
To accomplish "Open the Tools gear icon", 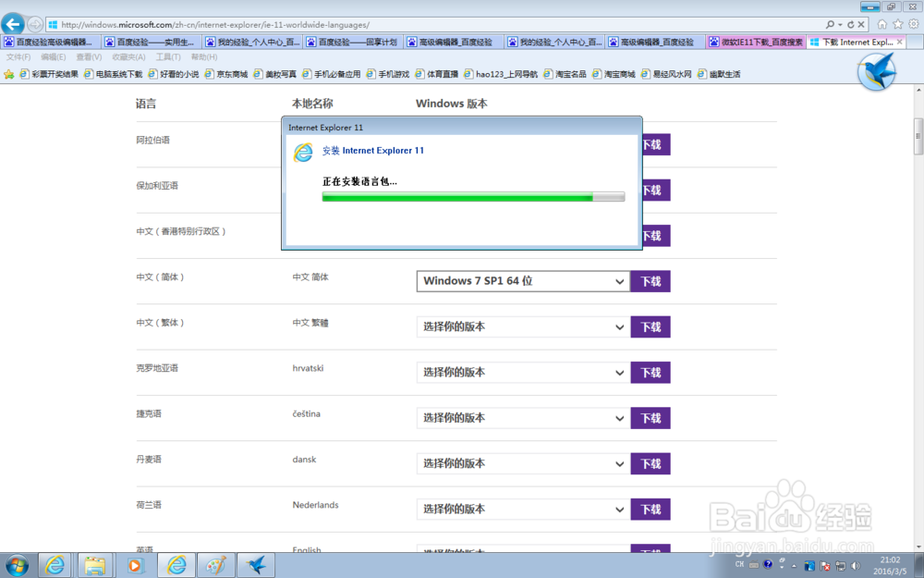I will pyautogui.click(x=914, y=24).
